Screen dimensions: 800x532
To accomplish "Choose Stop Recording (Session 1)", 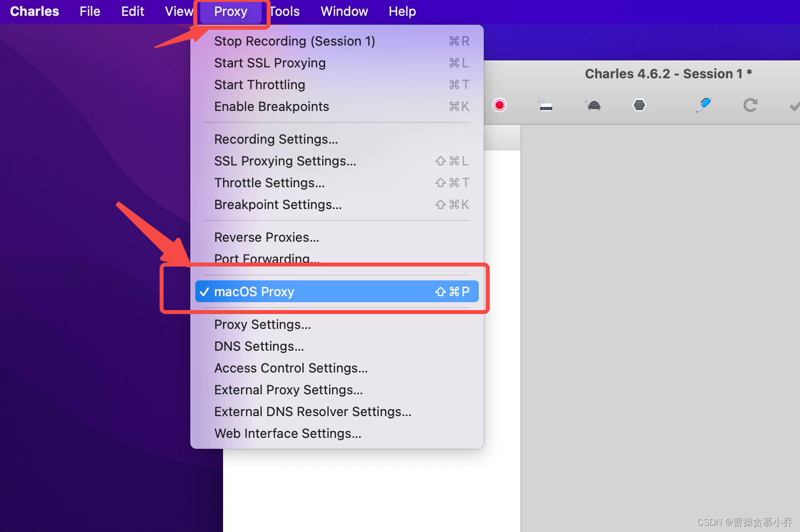I will (337, 41).
